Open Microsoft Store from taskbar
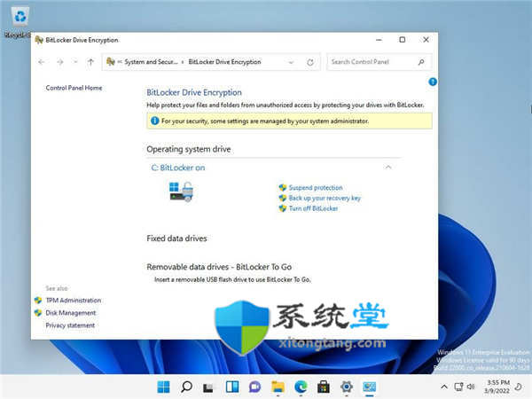 click(324, 387)
